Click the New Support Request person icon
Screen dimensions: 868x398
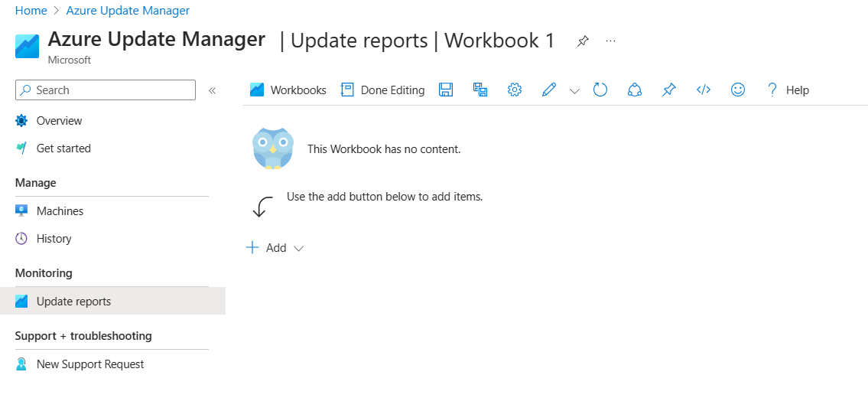21,364
